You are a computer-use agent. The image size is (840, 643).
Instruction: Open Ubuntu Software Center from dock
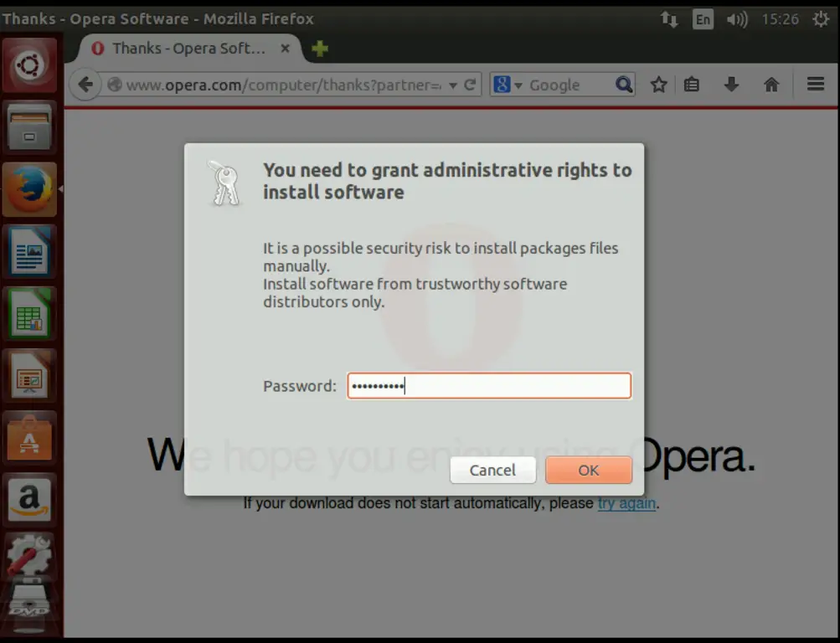click(x=29, y=438)
